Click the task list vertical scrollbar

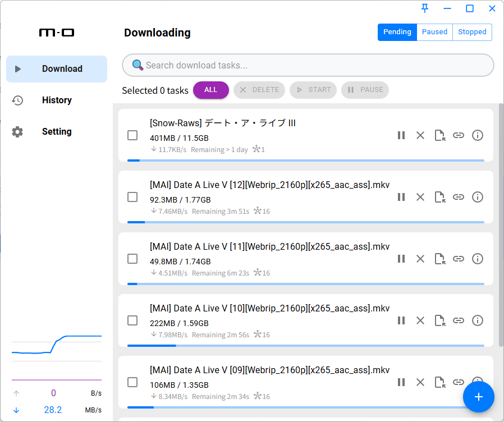pyautogui.click(x=501, y=224)
